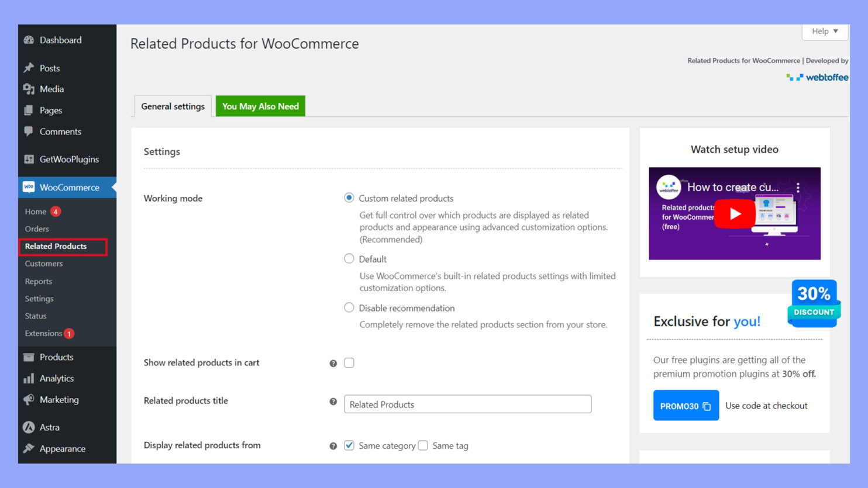Image resolution: width=868 pixels, height=488 pixels.
Task: Check the Same tag checkbox
Action: click(423, 445)
